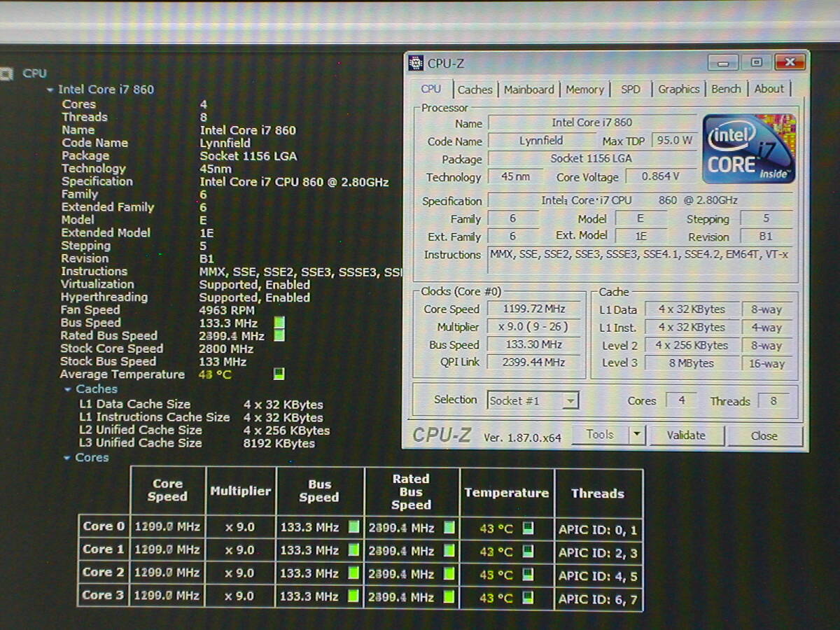Click Core 1 temperature indicator icon
This screenshot has width=840, height=630.
coord(528,552)
